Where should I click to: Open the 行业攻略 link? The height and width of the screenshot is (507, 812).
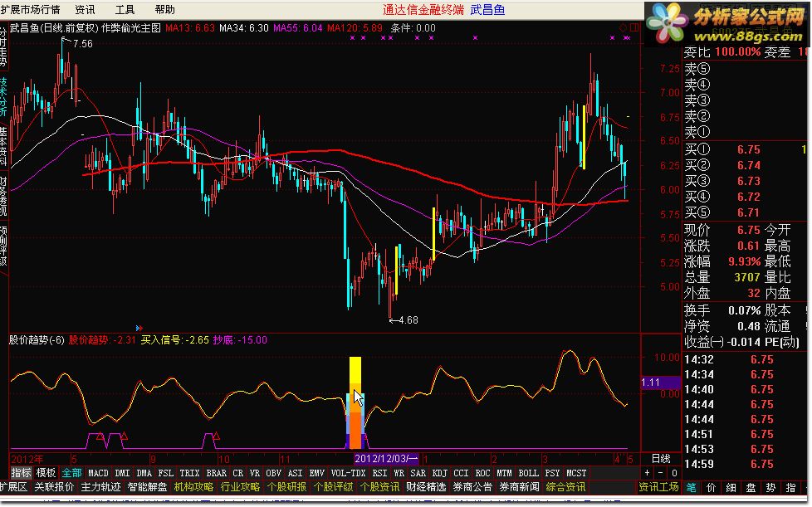(x=240, y=487)
